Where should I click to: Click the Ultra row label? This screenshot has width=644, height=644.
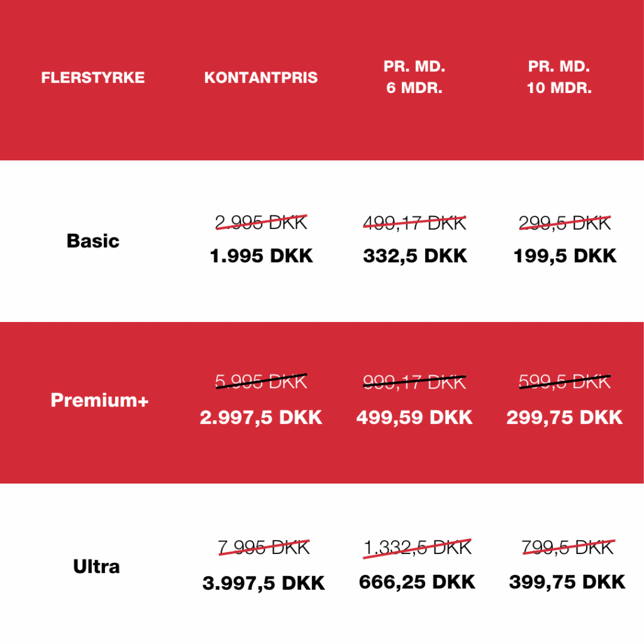pyautogui.click(x=96, y=567)
